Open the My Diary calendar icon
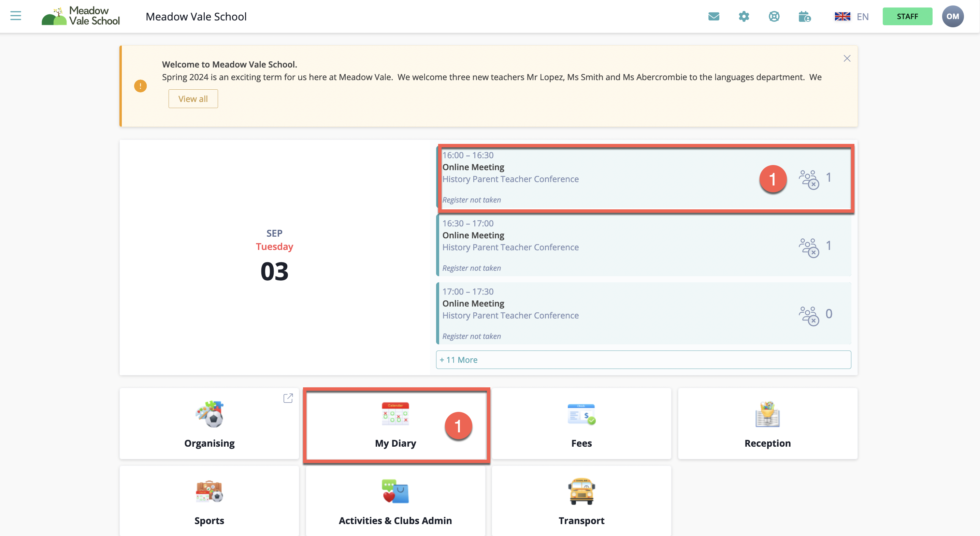The height and width of the screenshot is (536, 980). pyautogui.click(x=395, y=414)
